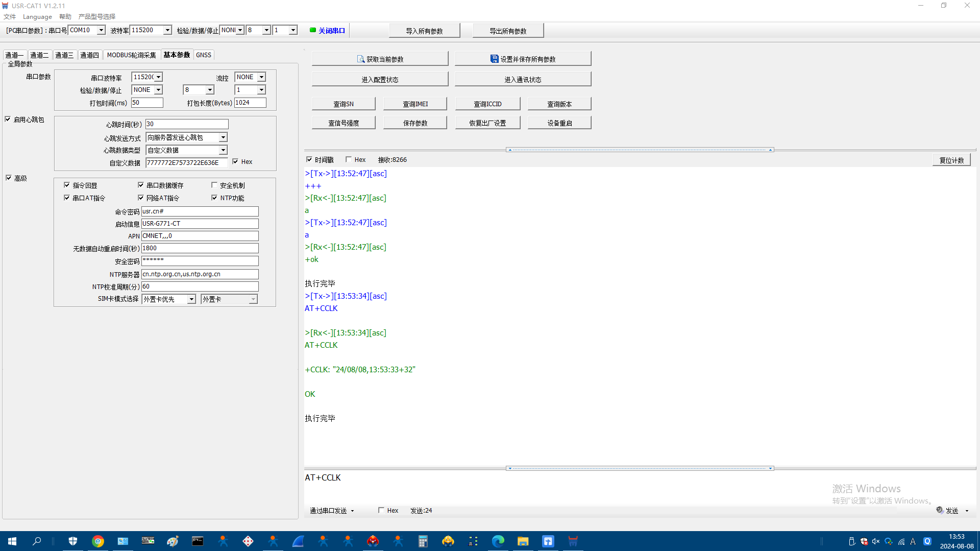Click the muted speaker tray icon

876,541
